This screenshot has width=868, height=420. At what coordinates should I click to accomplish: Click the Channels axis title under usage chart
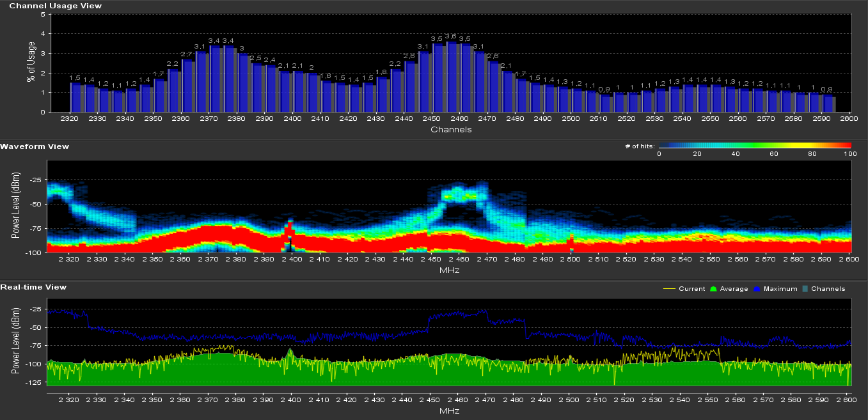click(x=452, y=130)
